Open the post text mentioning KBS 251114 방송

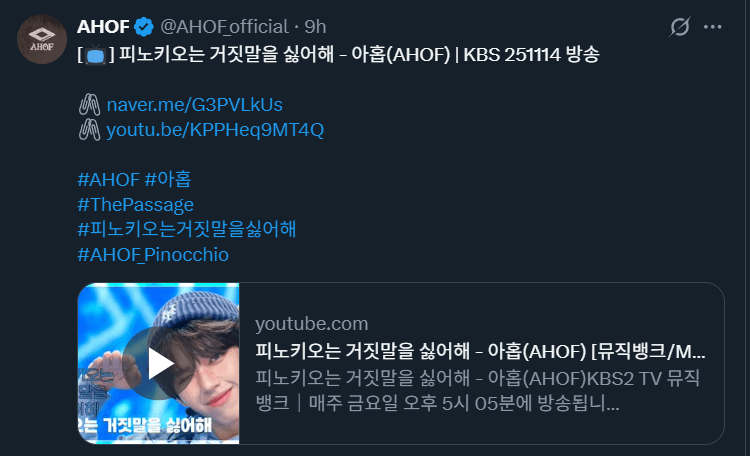click(338, 55)
